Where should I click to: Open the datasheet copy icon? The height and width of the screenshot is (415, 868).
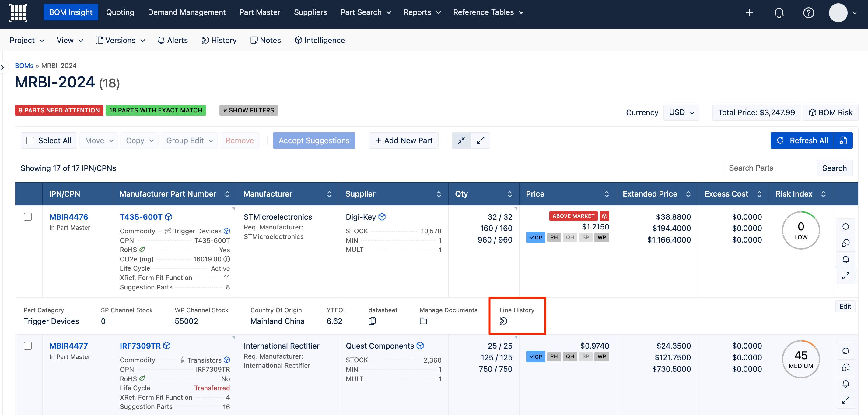[x=372, y=321]
